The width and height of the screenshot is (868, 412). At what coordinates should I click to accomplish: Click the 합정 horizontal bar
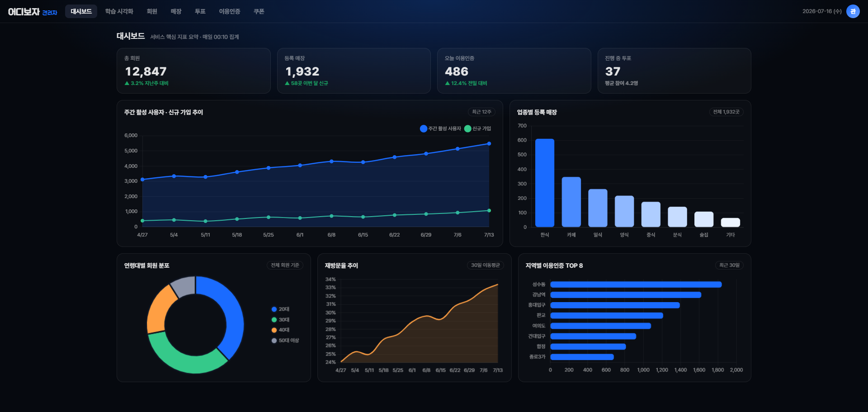tap(588, 347)
